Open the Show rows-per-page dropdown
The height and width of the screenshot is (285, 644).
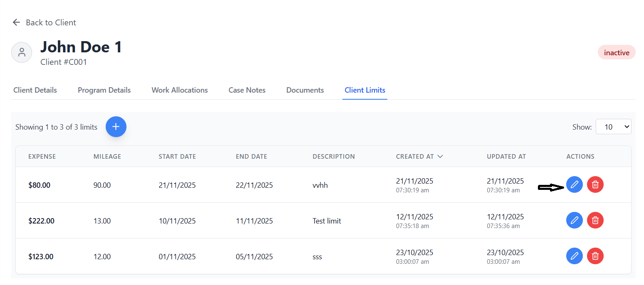[x=613, y=127]
